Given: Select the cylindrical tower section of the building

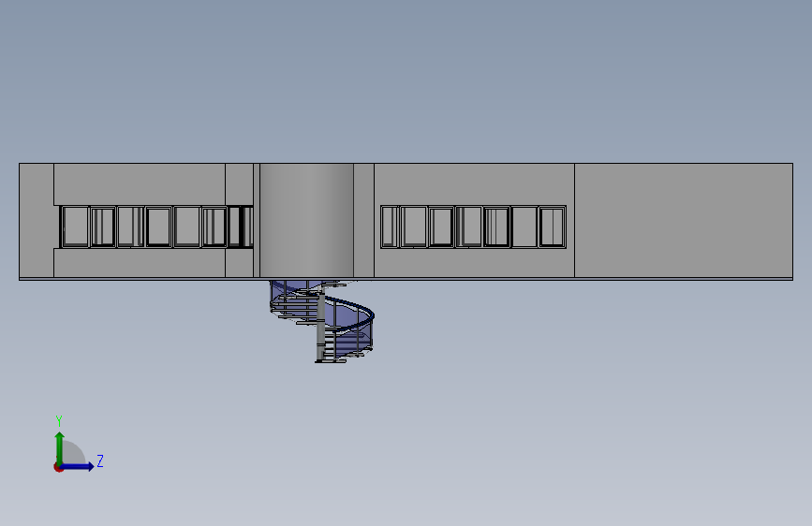Looking at the screenshot, I should point(306,221).
